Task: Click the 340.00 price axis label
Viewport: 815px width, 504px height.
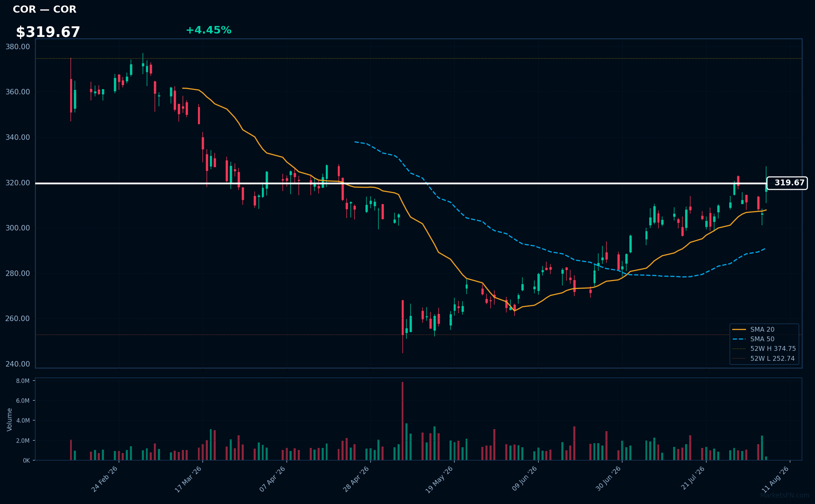Action: point(17,137)
